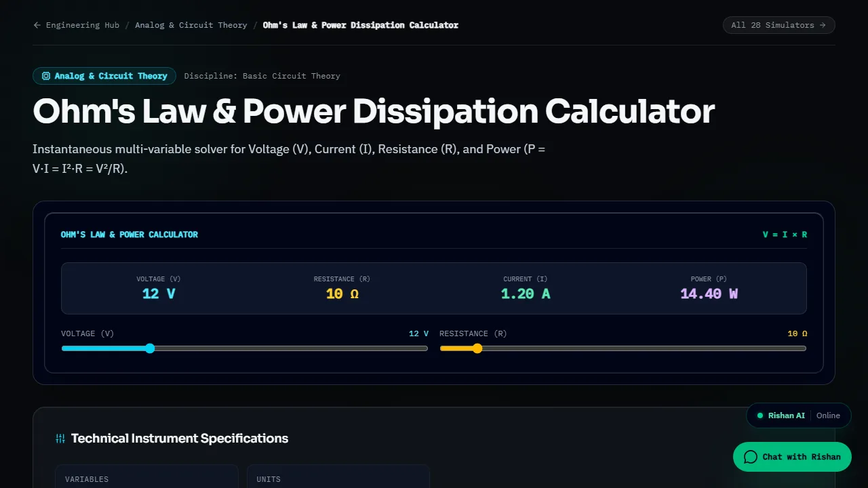Select the Analog & Circuit Theory badge
The image size is (868, 488).
click(104, 76)
